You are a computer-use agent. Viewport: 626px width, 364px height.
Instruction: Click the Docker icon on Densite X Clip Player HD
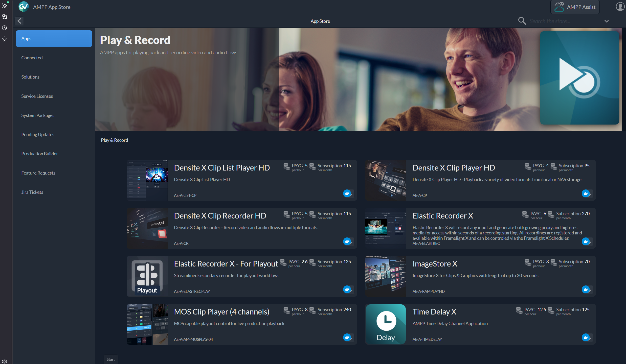586,193
